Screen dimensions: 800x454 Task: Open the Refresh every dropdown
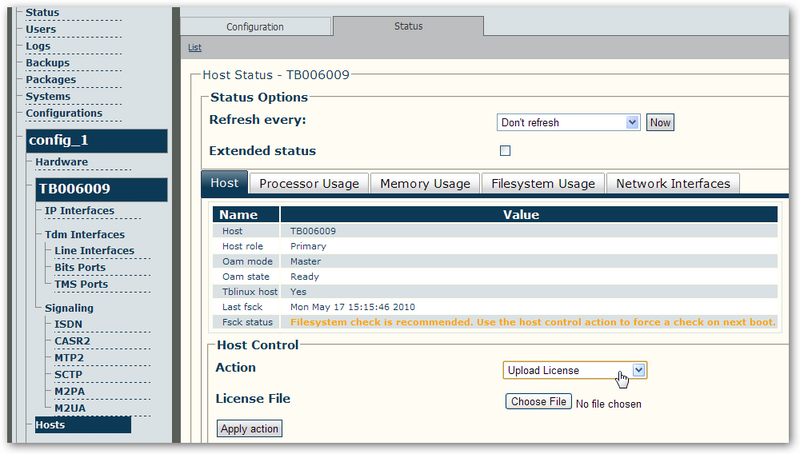pos(568,122)
